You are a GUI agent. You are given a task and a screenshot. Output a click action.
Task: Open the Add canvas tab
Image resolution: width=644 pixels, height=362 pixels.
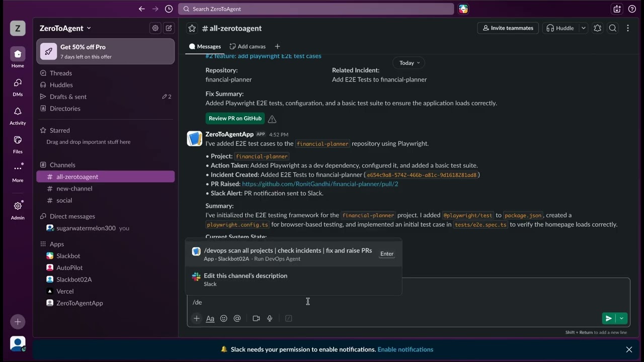(248, 46)
